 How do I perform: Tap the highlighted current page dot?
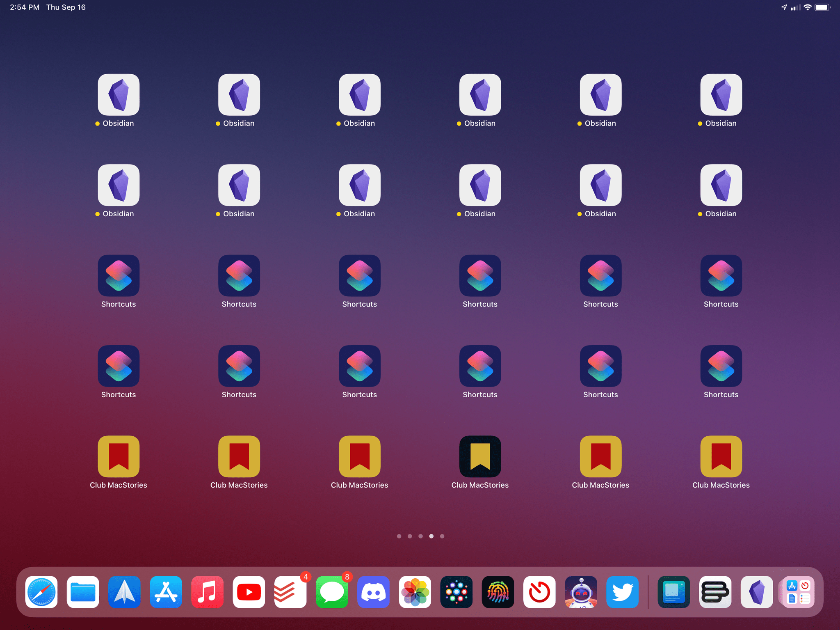(x=431, y=536)
